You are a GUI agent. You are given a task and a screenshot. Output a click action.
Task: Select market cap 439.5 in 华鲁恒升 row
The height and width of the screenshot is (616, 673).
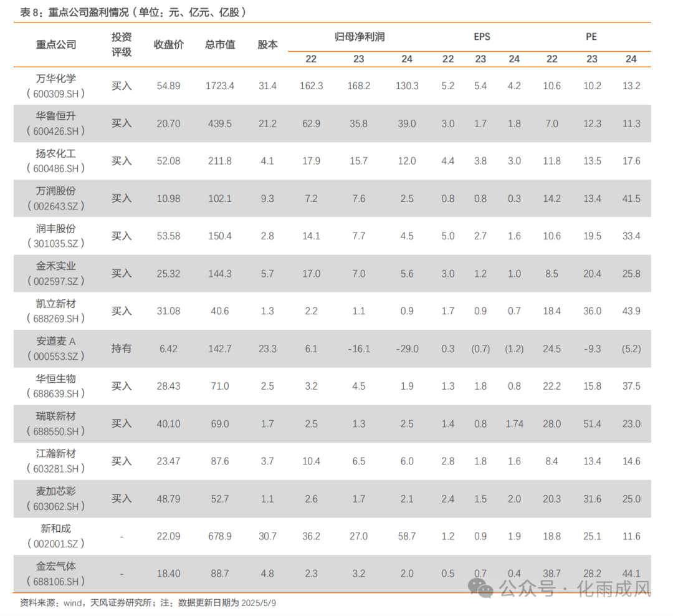[220, 123]
